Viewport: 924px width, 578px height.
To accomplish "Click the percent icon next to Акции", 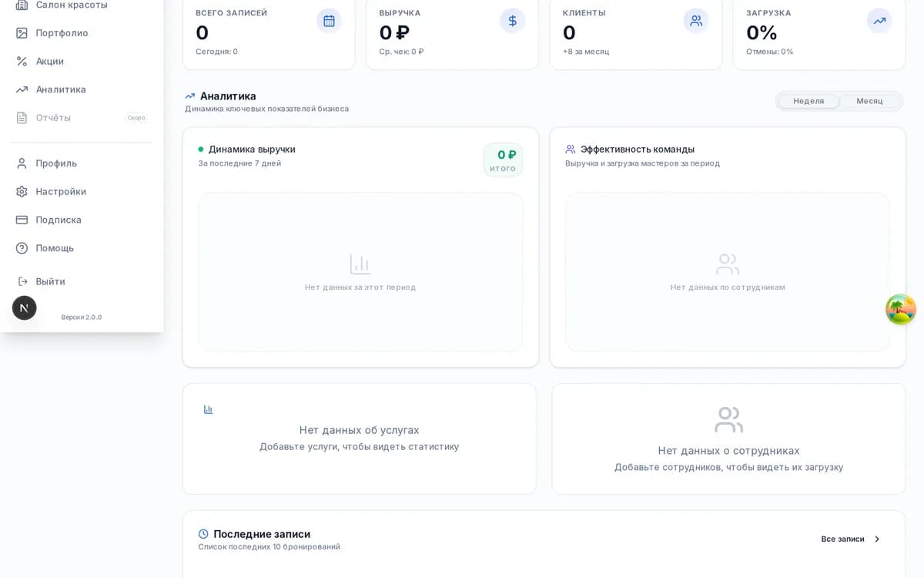I will [x=22, y=61].
